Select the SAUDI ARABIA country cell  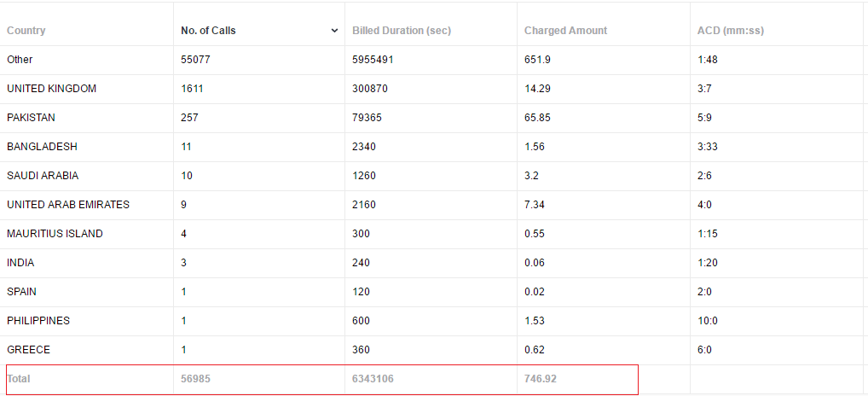pyautogui.click(x=43, y=176)
